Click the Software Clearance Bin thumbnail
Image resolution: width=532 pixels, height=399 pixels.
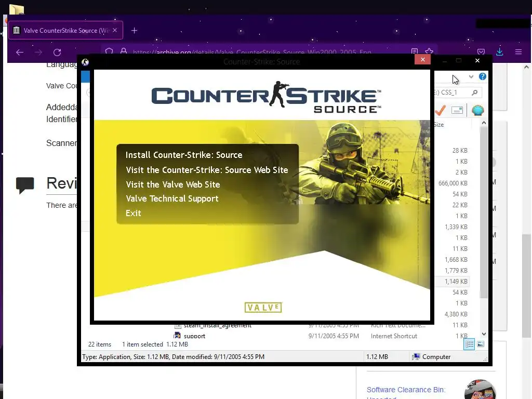pyautogui.click(x=480, y=389)
